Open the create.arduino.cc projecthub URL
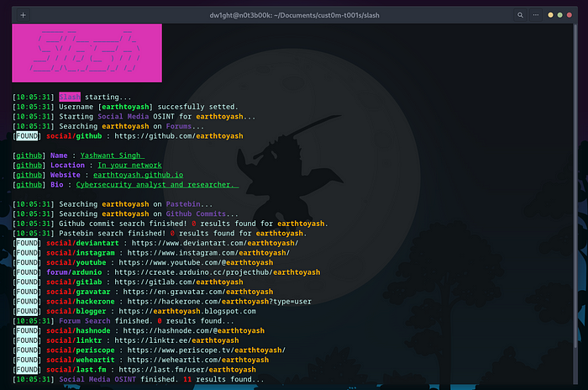The width and height of the screenshot is (588, 390). click(218, 272)
